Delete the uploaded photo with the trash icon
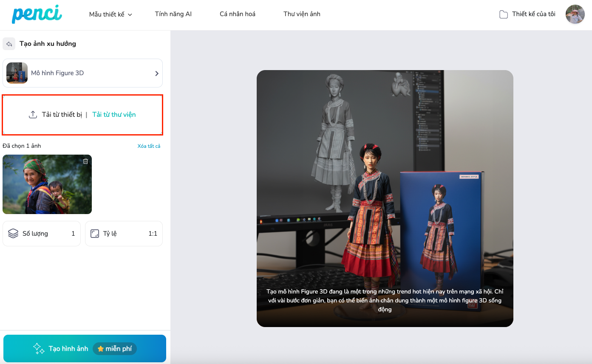Image resolution: width=592 pixels, height=364 pixels. [85, 161]
